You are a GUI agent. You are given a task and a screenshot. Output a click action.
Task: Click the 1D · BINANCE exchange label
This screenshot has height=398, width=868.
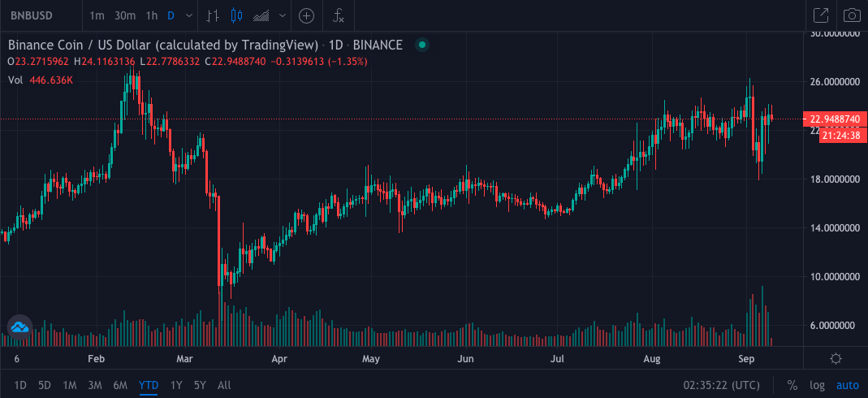click(365, 45)
